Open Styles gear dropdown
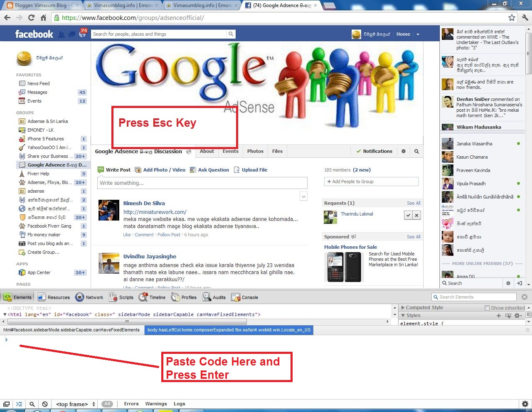 pos(518,316)
